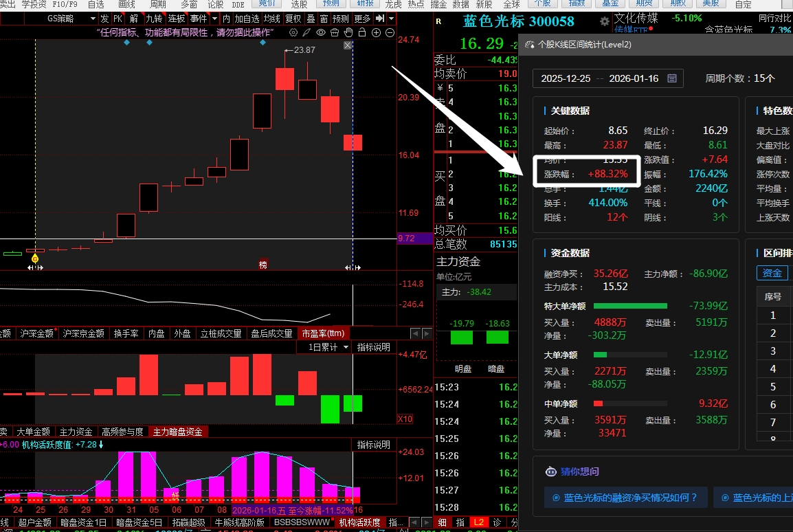Open the toolbox briefcase icon above chart
This screenshot has width=793, height=532.
point(334,32)
